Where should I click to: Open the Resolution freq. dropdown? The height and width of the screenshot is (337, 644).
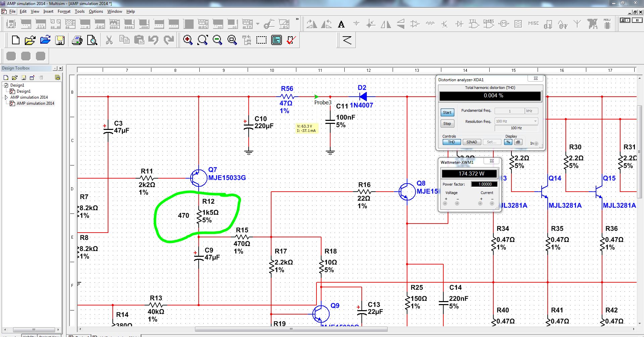point(516,121)
